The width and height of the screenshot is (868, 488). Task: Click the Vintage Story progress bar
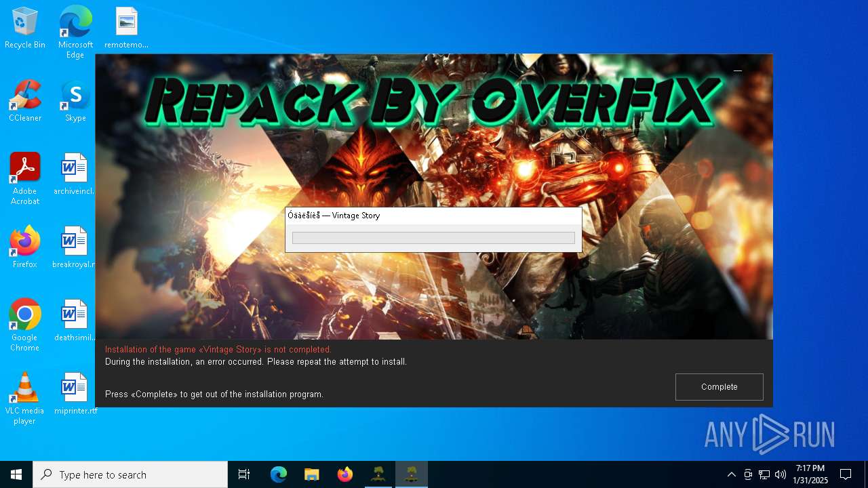[433, 238]
